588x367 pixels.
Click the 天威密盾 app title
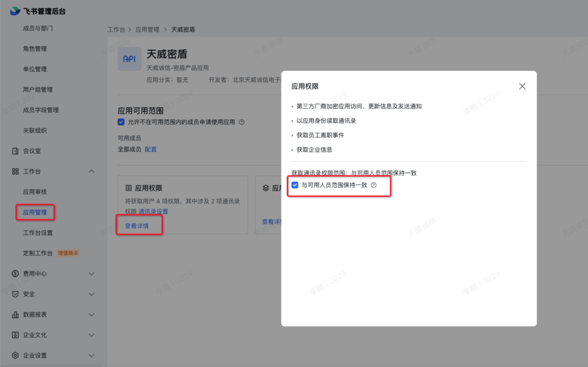tap(167, 54)
